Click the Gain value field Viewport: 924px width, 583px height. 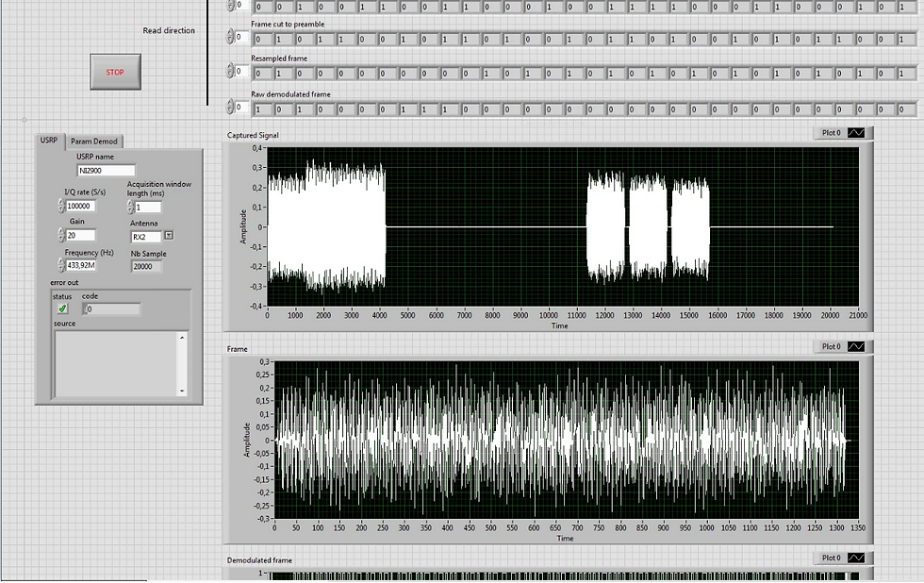tap(80, 235)
